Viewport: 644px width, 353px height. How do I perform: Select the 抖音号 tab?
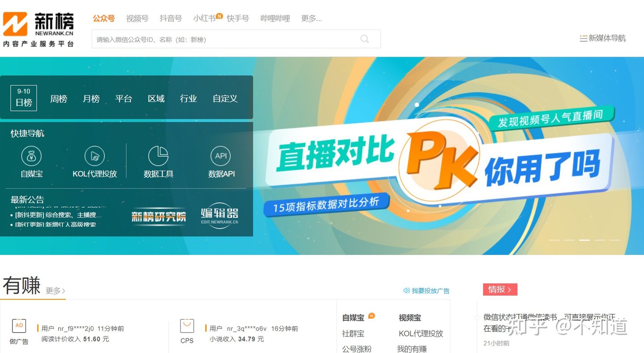(171, 18)
